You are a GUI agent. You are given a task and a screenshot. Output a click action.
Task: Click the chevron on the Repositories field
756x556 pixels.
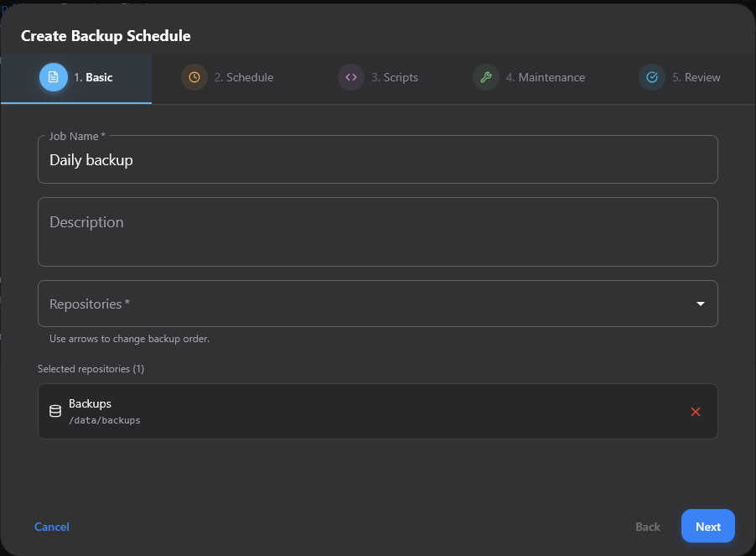[700, 304]
